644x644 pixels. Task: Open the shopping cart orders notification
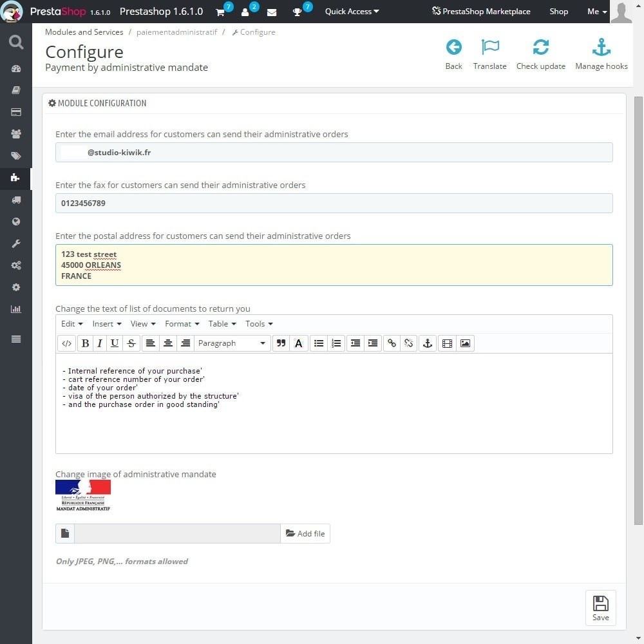coord(220,12)
